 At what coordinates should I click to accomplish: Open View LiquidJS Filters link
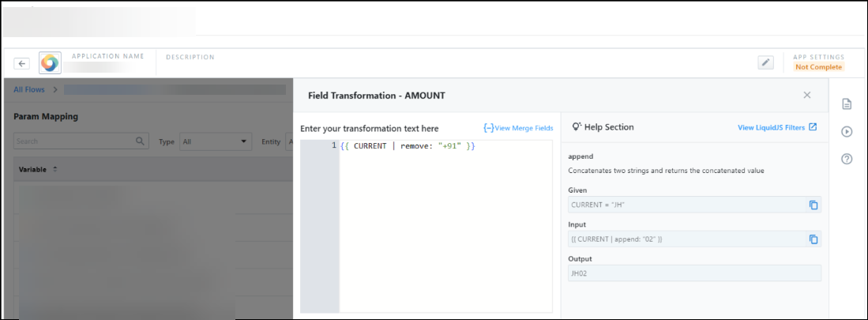pos(771,127)
